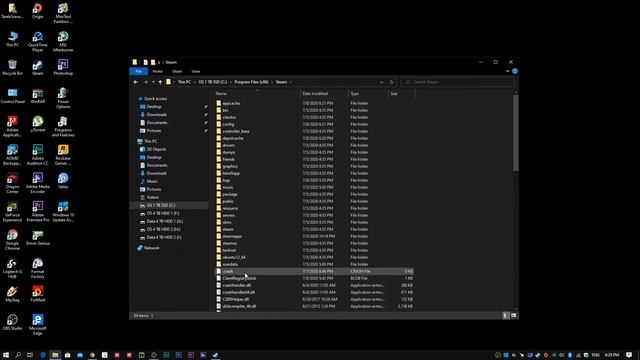
Task: Switch to large icons view layout button
Action: point(513,316)
